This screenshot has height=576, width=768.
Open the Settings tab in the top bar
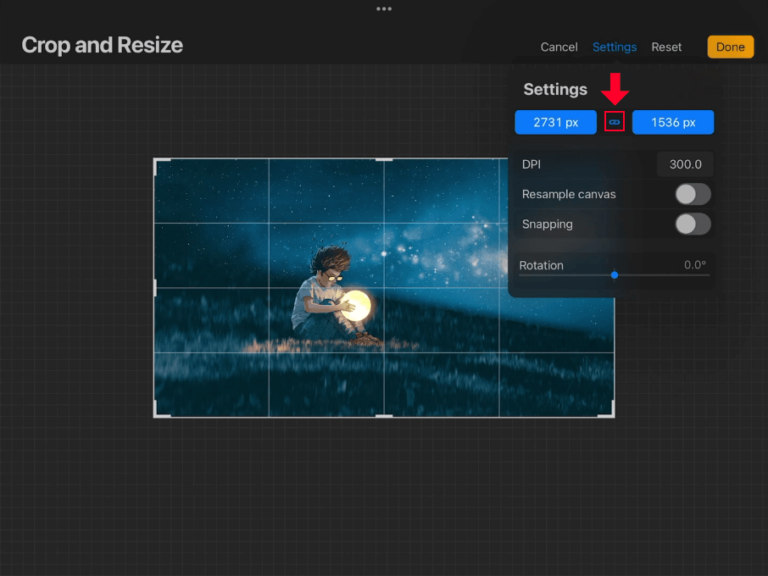click(614, 47)
